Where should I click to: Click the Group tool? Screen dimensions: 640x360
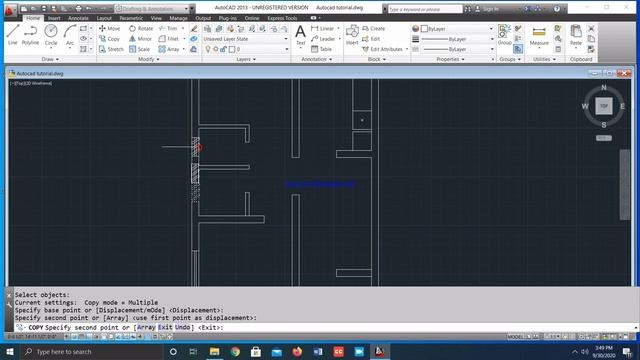coord(504,34)
